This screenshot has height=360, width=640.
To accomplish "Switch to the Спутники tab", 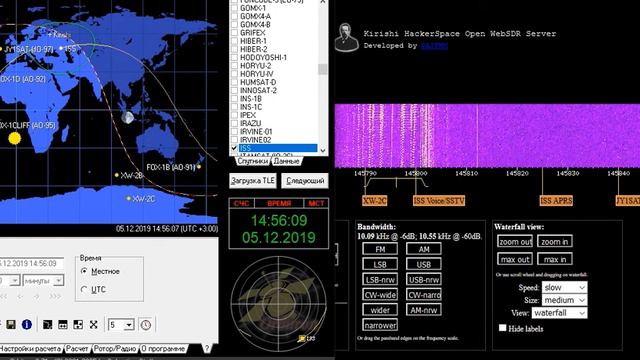I will (x=253, y=161).
